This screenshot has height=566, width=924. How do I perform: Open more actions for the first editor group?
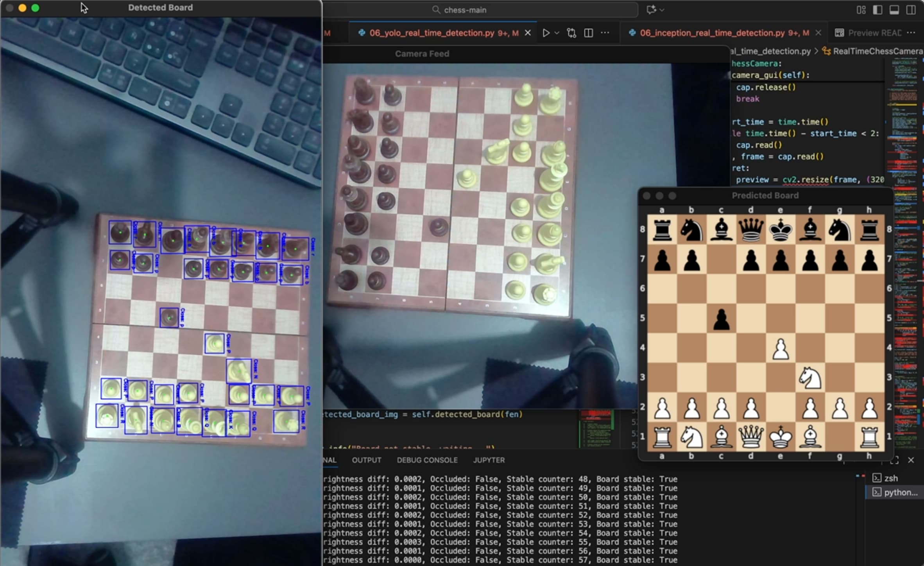605,33
